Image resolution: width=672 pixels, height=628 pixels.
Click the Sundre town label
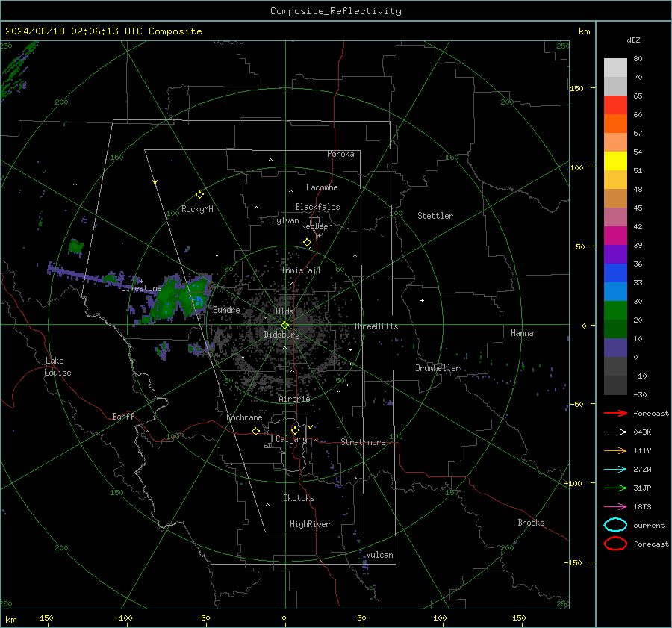[x=226, y=309]
